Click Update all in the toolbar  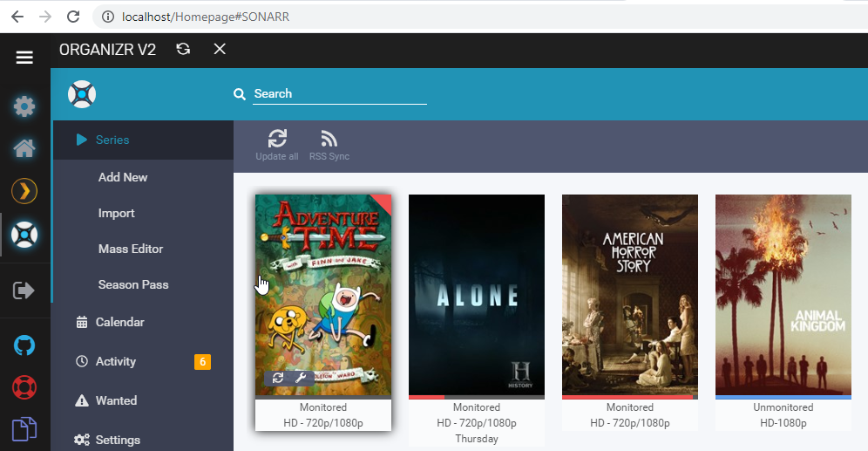277,145
